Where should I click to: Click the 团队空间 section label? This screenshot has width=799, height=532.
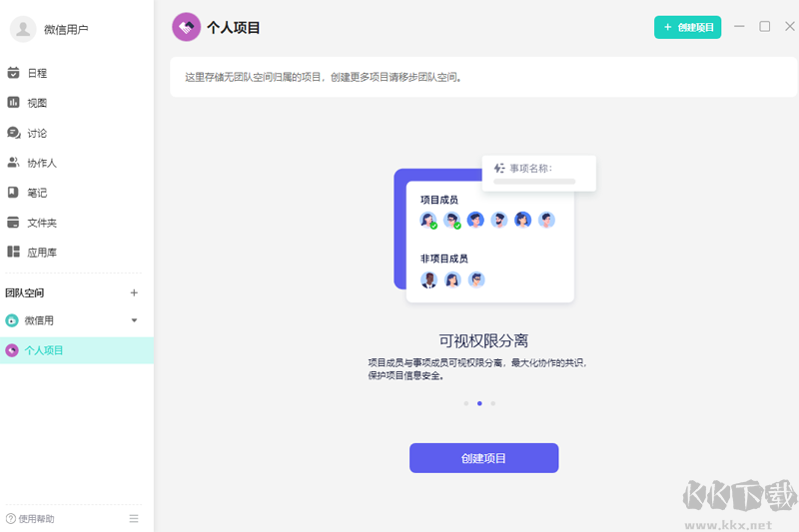pyautogui.click(x=24, y=292)
